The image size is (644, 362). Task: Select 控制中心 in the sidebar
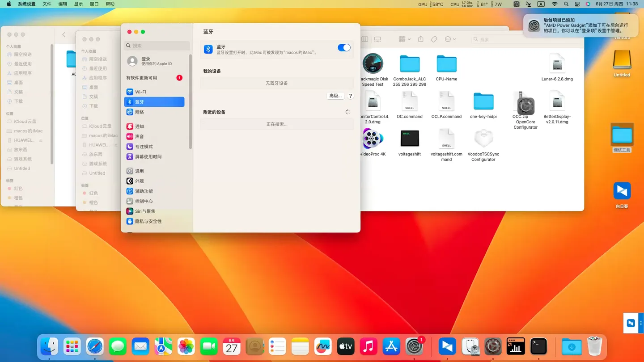(144, 202)
